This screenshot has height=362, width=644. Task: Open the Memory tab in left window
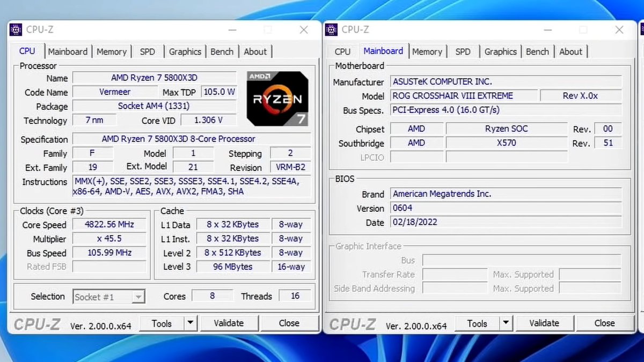coord(112,52)
